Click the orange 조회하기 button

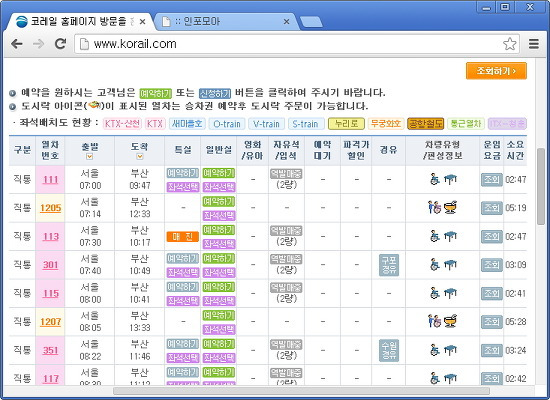pos(496,71)
